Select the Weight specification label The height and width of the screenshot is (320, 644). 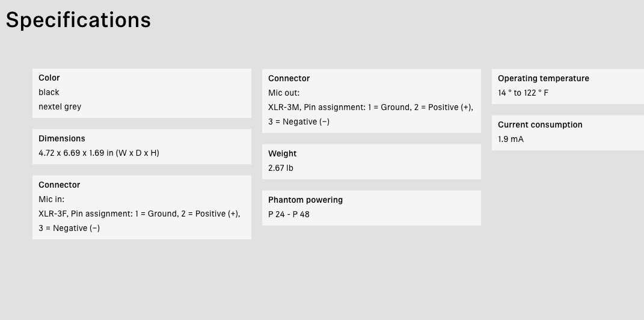click(282, 153)
